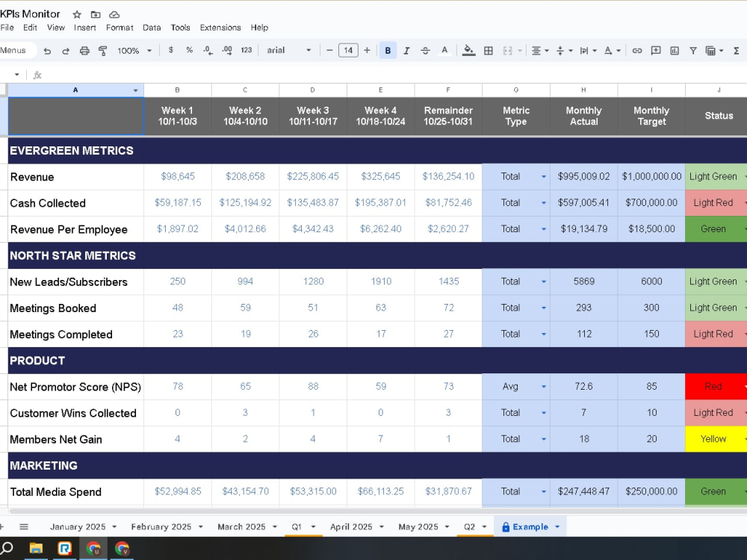Decrease decimal places

click(208, 51)
